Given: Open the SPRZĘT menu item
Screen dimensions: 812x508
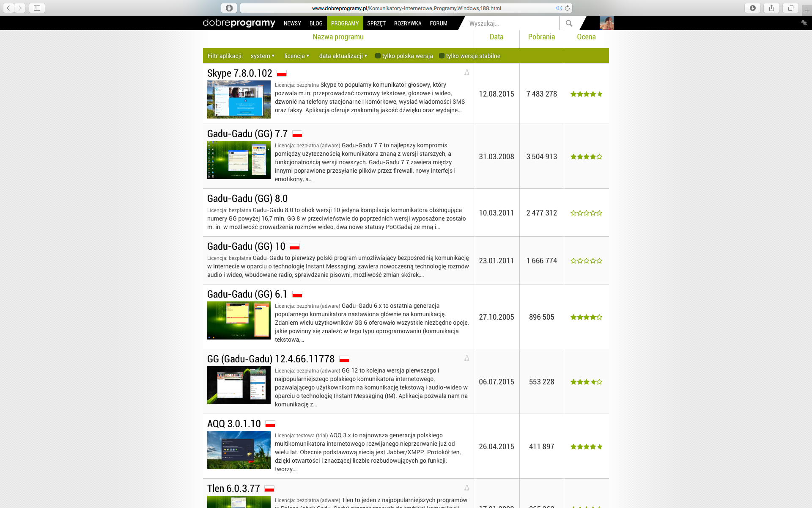Looking at the screenshot, I should pos(376,23).
